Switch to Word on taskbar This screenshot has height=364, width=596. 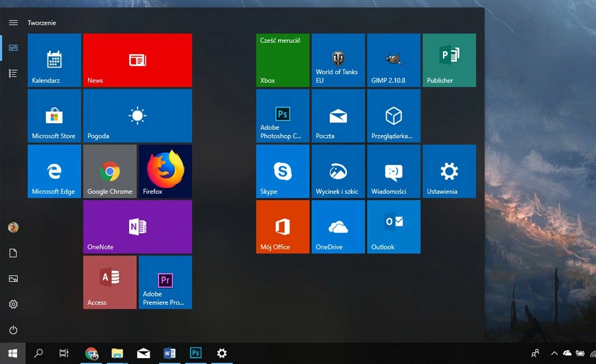coord(170,353)
